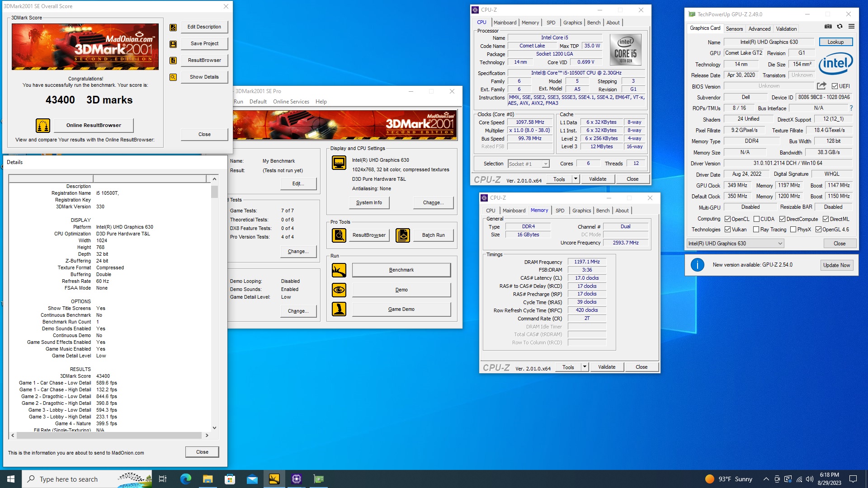The image size is (868, 488).
Task: Click the ResultBrowser icon in score window
Action: click(173, 61)
